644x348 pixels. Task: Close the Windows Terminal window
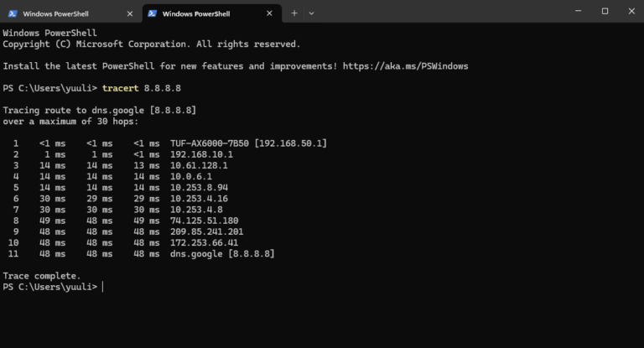[x=629, y=12]
